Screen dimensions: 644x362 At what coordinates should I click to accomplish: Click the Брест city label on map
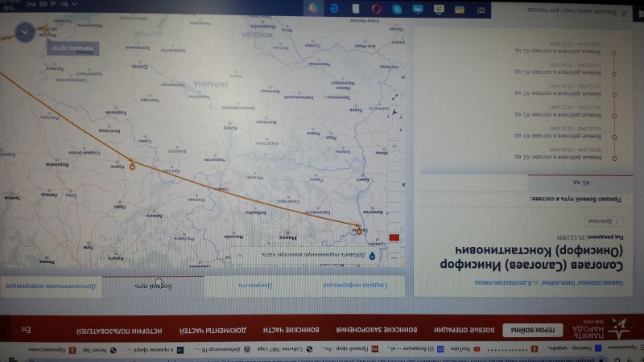tap(363, 179)
